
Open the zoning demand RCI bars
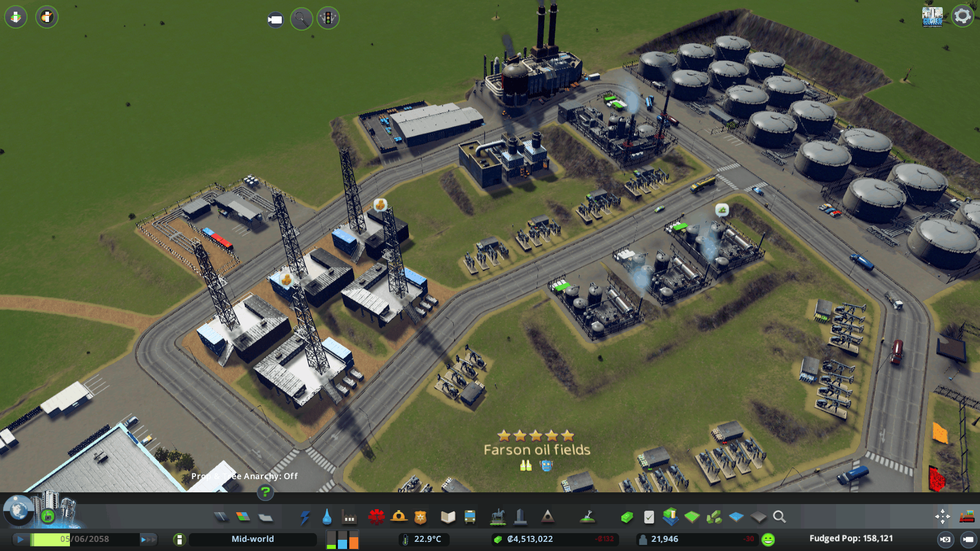342,540
